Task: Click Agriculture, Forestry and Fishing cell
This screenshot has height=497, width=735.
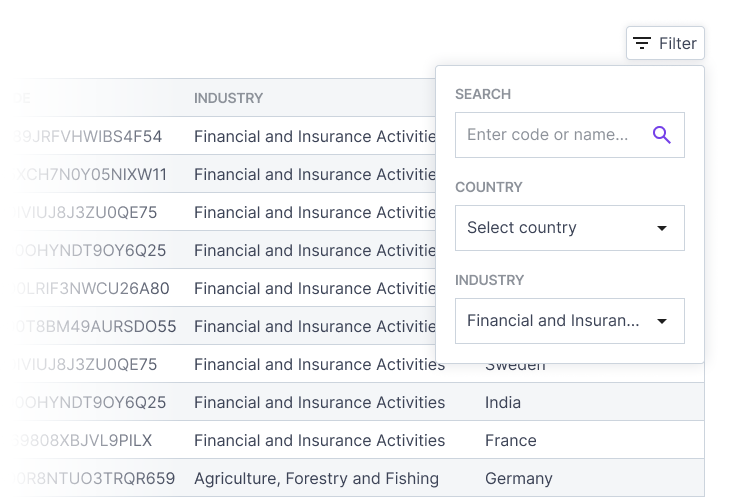Action: (316, 478)
